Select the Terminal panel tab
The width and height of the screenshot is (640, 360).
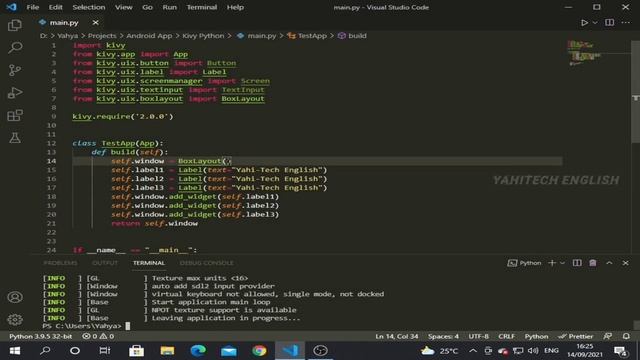[149, 263]
